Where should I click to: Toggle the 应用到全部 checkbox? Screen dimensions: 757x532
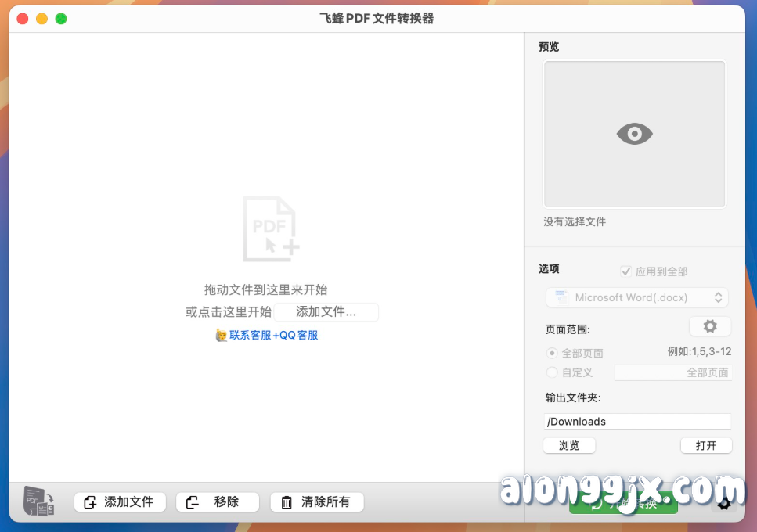625,271
